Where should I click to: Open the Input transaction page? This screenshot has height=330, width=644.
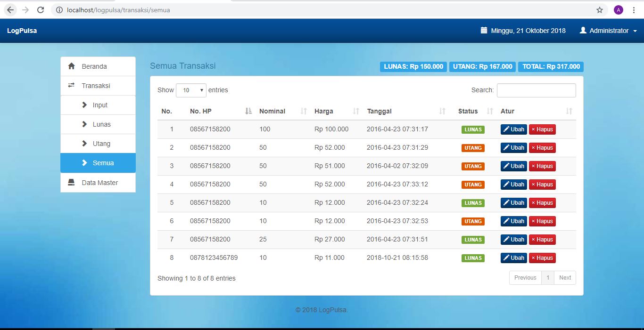click(100, 105)
